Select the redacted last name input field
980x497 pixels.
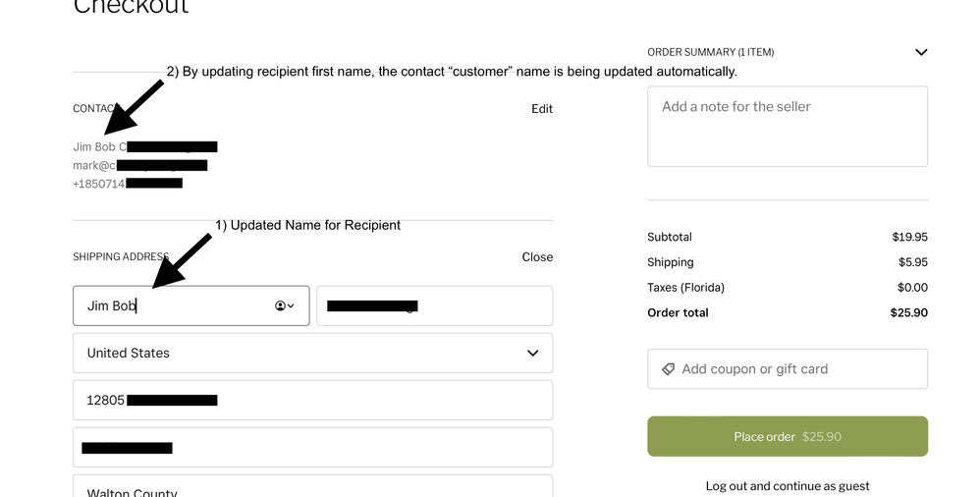pos(434,306)
